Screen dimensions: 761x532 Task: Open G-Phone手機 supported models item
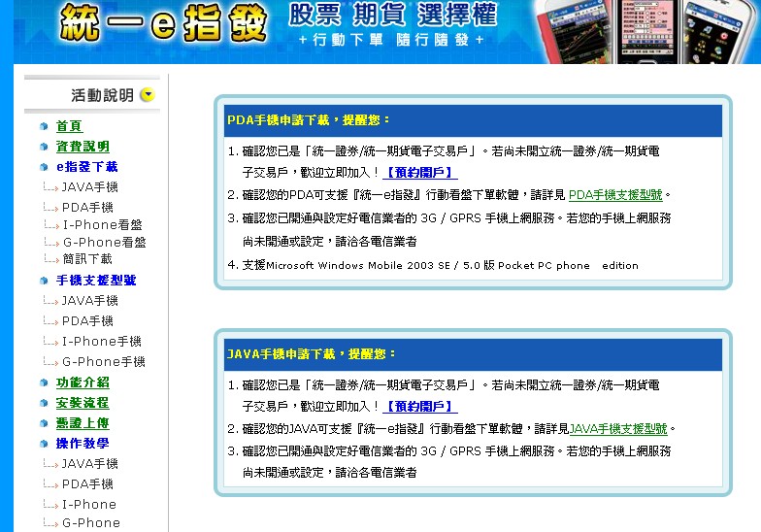[x=103, y=361]
